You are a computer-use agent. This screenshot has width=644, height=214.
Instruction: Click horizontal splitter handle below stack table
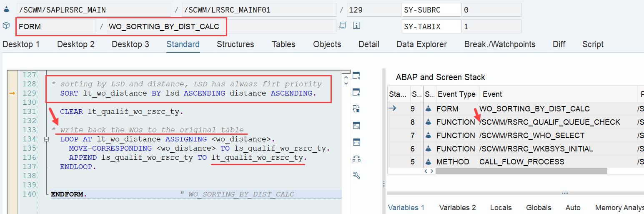[x=565, y=193]
